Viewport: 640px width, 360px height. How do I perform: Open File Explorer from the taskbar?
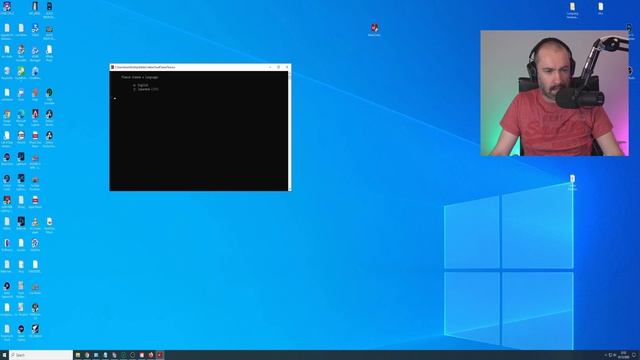(x=78, y=355)
